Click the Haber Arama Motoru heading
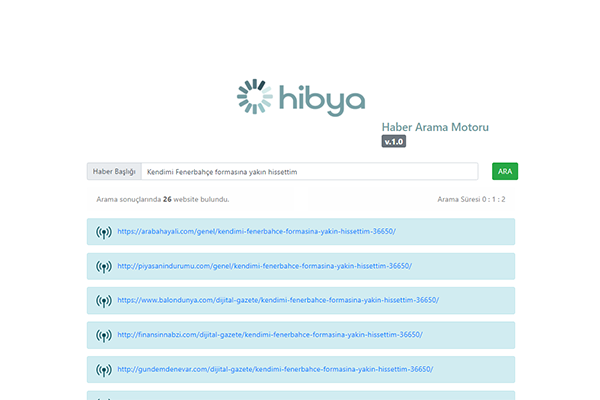 [x=435, y=127]
